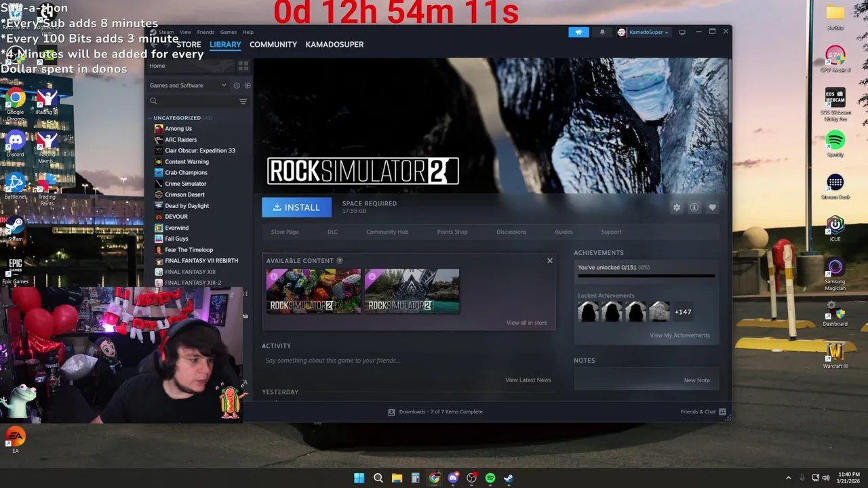Show hidden system tray icons
The width and height of the screenshot is (868, 488).
coord(788,478)
